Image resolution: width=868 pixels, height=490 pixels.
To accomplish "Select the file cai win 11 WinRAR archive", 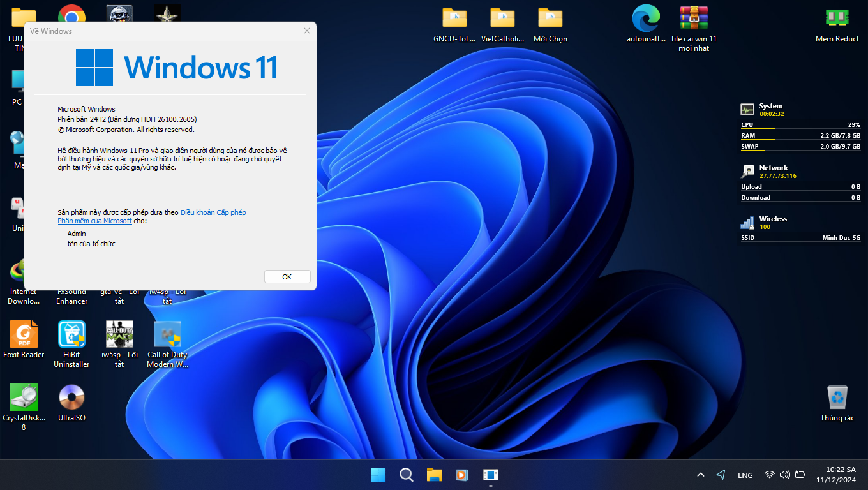I will tap(694, 29).
